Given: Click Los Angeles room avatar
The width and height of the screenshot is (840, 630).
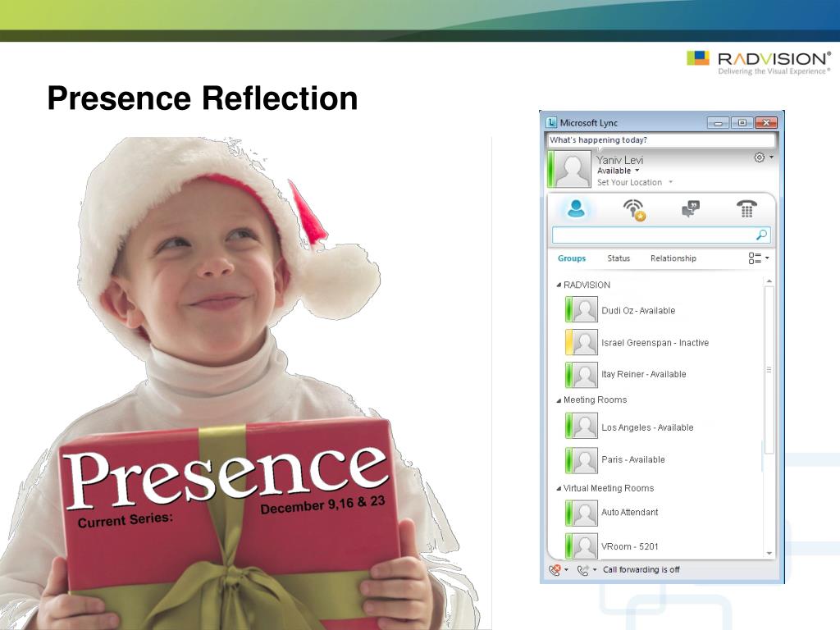Looking at the screenshot, I should (584, 427).
